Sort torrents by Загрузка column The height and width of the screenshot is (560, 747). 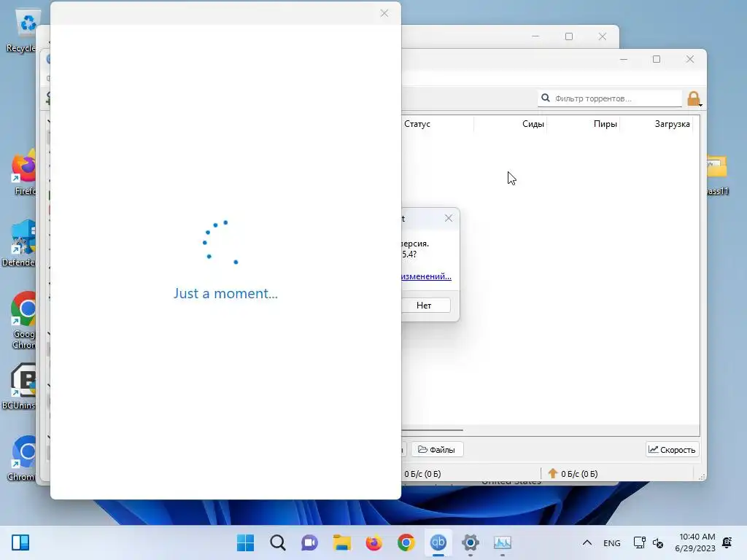pyautogui.click(x=672, y=124)
